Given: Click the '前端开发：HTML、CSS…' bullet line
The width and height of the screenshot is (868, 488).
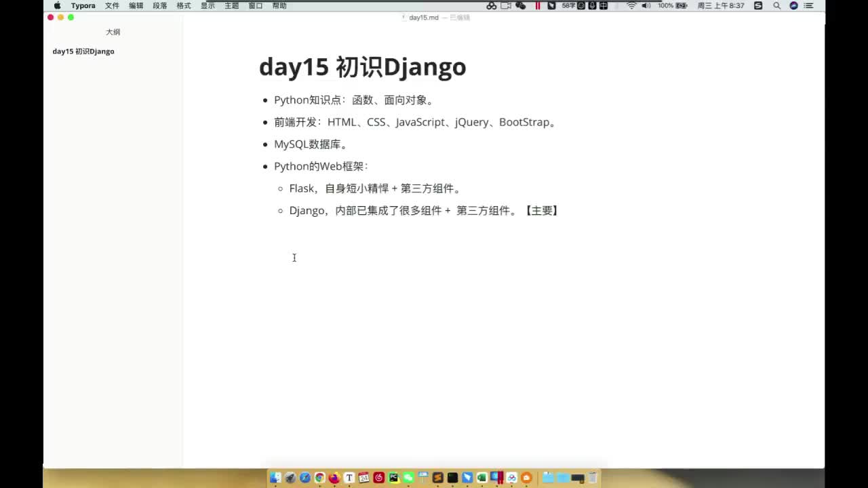Looking at the screenshot, I should tap(416, 123).
